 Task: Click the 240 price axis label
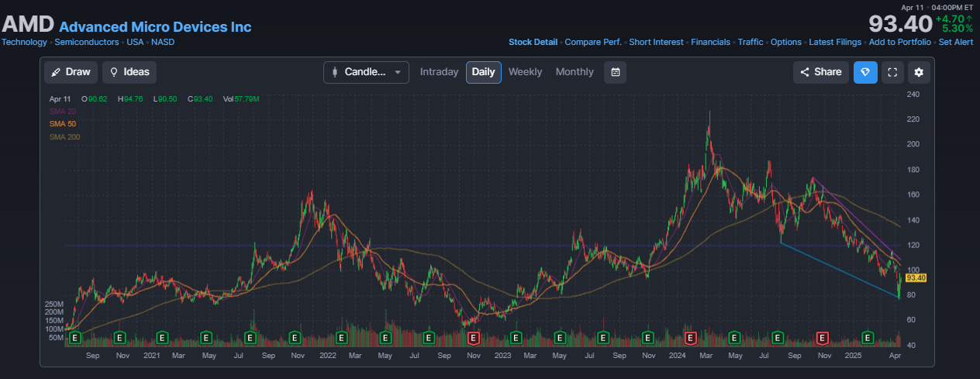(913, 95)
